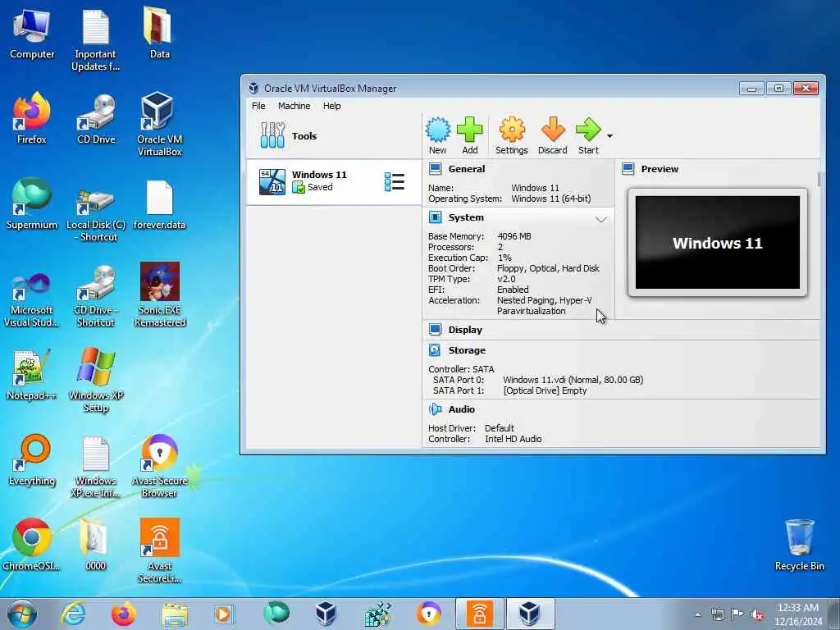Select the Windows XP.exe Info file
The height and width of the screenshot is (630, 840).
[96, 467]
